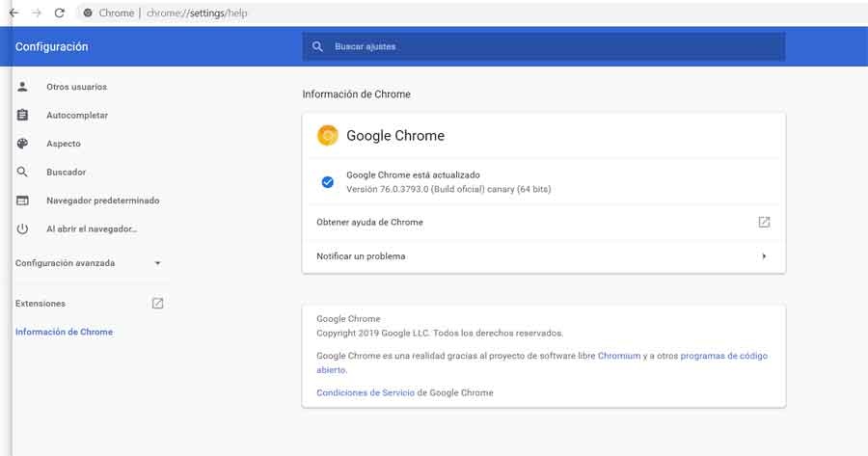Open Condiciones de Servicio link
The height and width of the screenshot is (456, 868).
coord(366,392)
